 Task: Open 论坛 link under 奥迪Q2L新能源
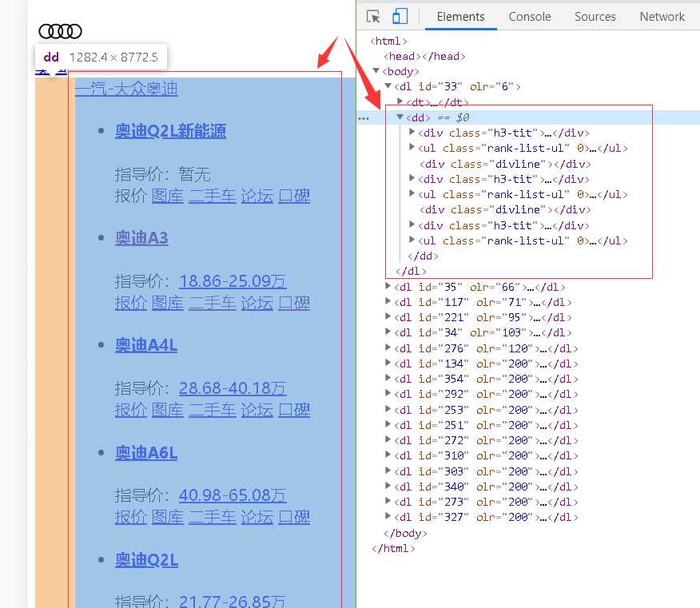[257, 196]
